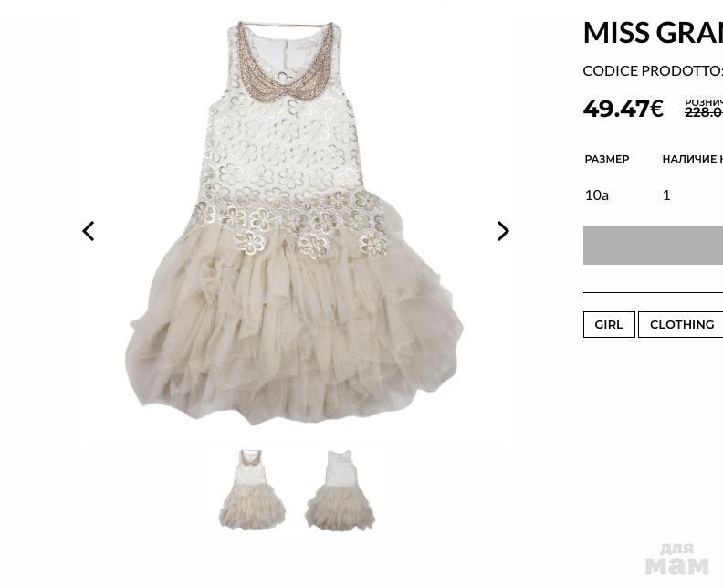
Task: Click the tulle skirt in the main photo
Action: coord(292,329)
